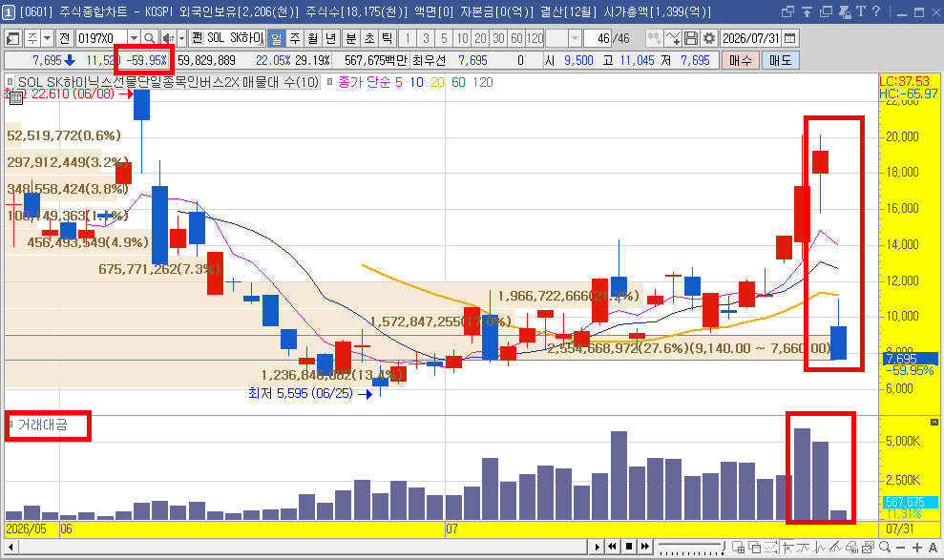Close the 거래대금 volume panel

pos(934,423)
